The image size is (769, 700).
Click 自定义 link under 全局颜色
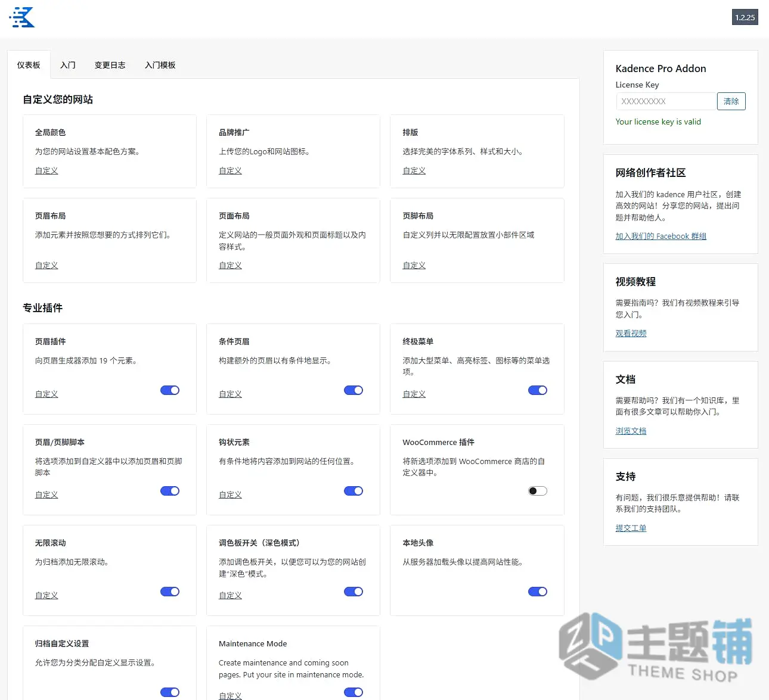tap(46, 170)
